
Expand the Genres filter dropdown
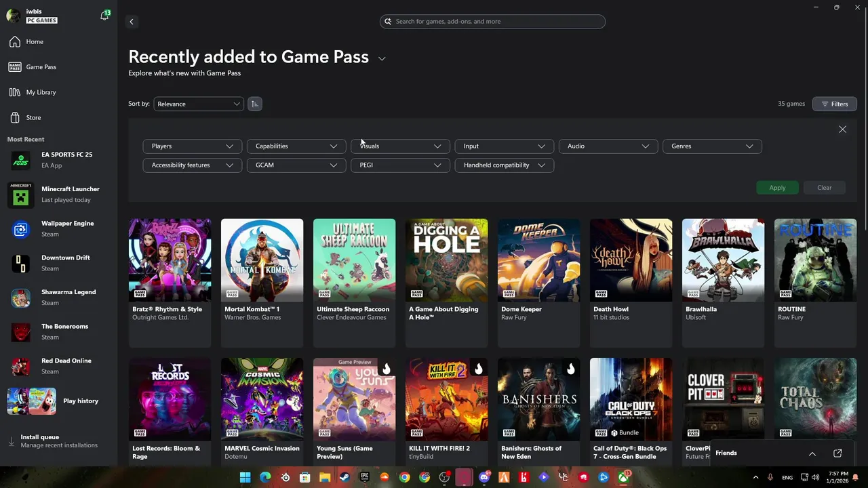pos(712,146)
